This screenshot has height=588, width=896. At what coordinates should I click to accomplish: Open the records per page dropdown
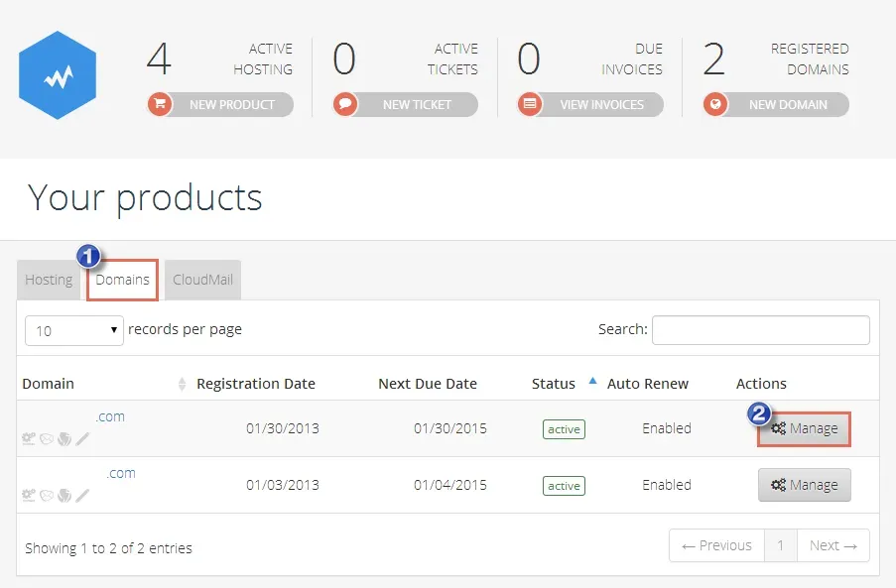(x=74, y=330)
